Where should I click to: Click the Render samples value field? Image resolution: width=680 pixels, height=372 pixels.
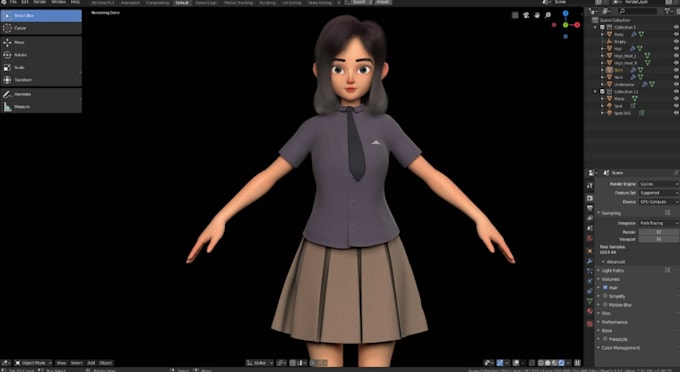(x=659, y=232)
